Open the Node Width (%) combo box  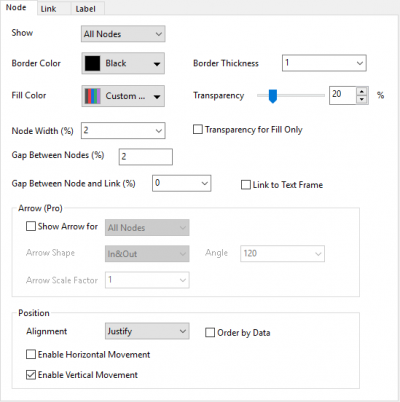point(123,130)
